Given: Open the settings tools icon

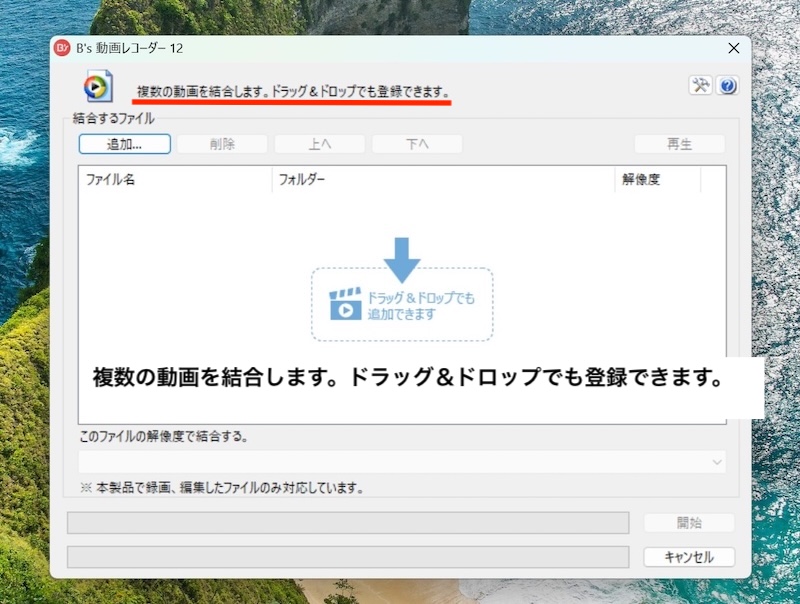Looking at the screenshot, I should pos(700,86).
